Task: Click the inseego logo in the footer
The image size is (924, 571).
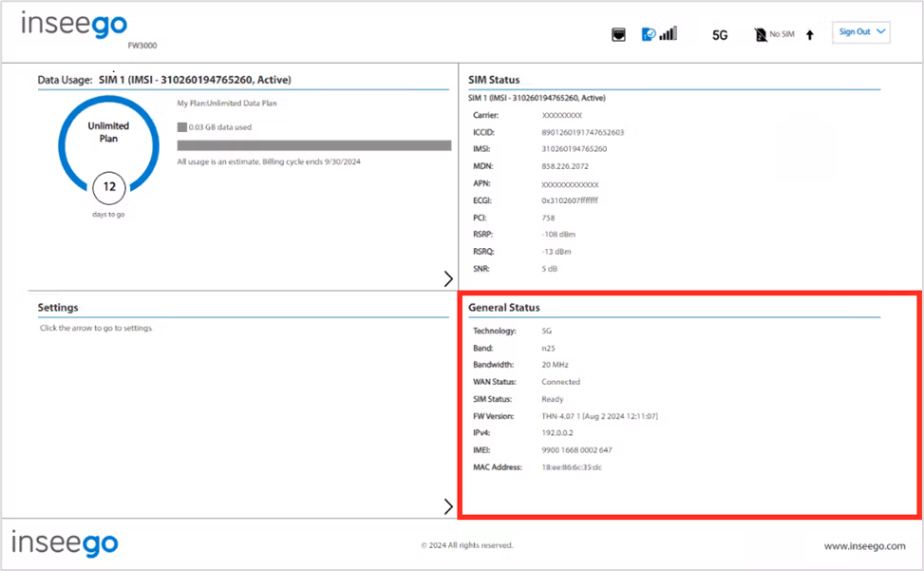Action: coord(65,543)
